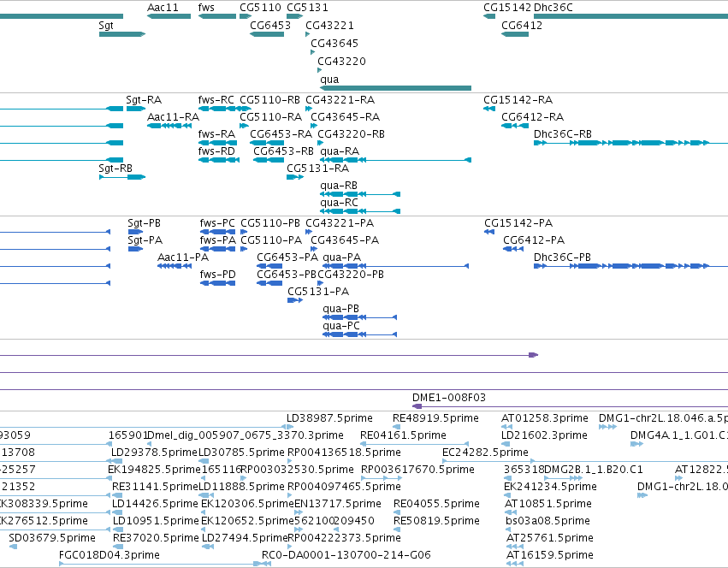Image resolution: width=728 pixels, height=568 pixels.
Task: Click transcript fws-RC label
Action: tap(216, 100)
